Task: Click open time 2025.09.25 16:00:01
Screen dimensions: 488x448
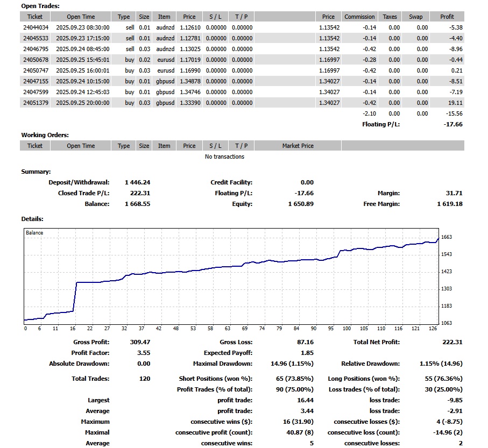Action: [x=82, y=70]
